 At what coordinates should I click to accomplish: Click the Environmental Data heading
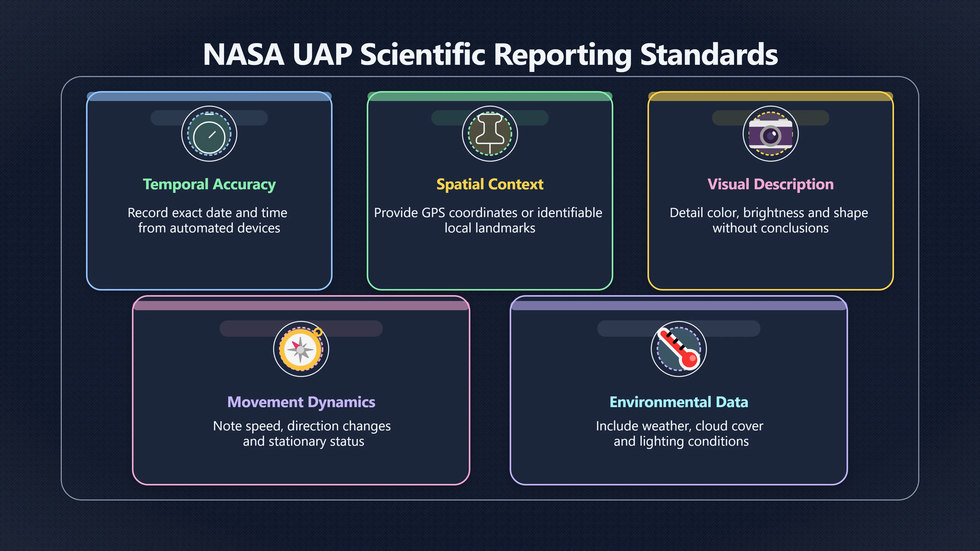679,402
